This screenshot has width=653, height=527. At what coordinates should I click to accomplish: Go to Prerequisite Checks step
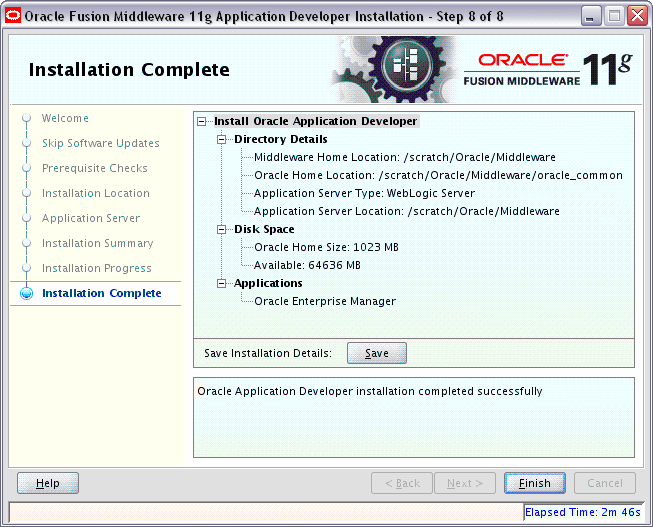pyautogui.click(x=95, y=168)
